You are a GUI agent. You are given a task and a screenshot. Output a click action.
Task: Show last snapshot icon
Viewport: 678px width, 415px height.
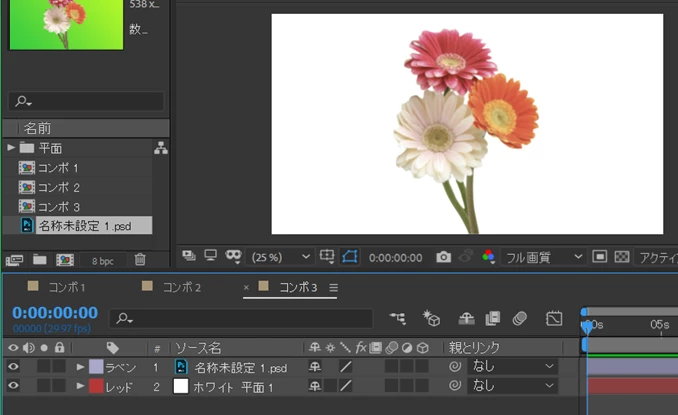(x=466, y=256)
